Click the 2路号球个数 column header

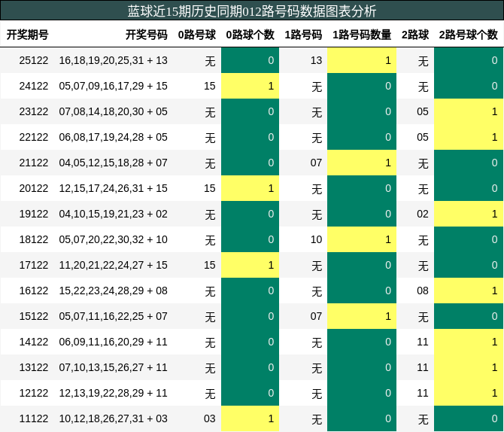click(x=469, y=35)
